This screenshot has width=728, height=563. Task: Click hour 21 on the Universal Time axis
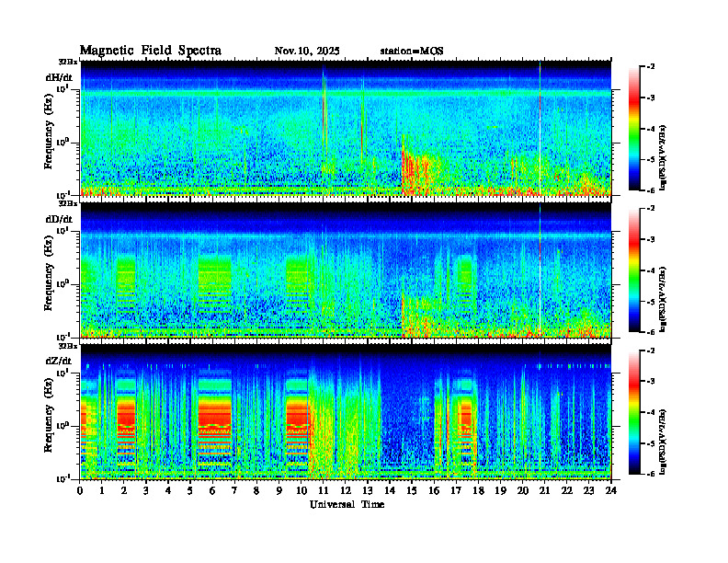click(x=544, y=490)
